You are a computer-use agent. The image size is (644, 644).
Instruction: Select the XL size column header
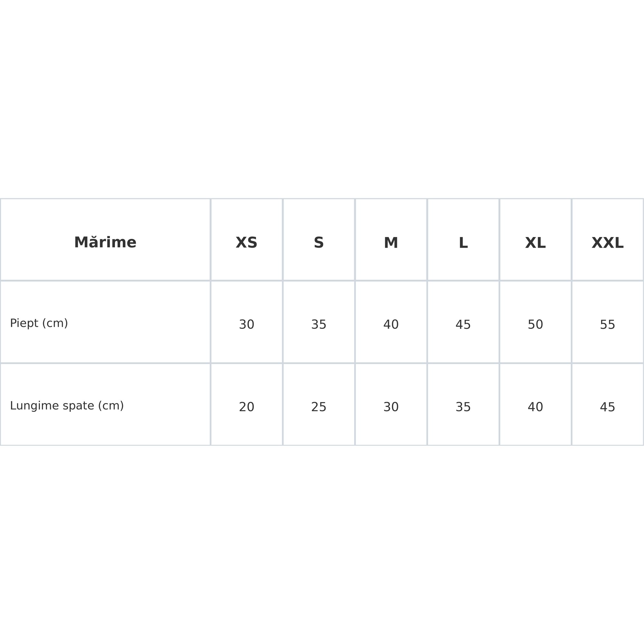[535, 242]
